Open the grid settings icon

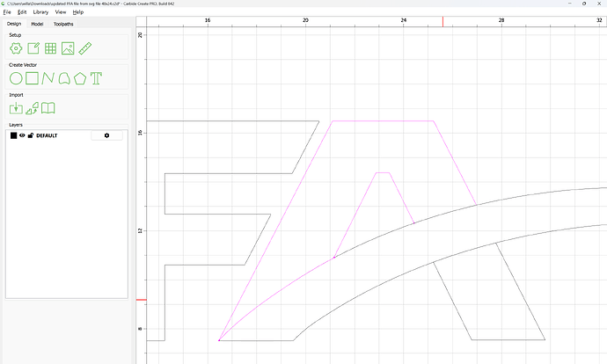click(50, 48)
